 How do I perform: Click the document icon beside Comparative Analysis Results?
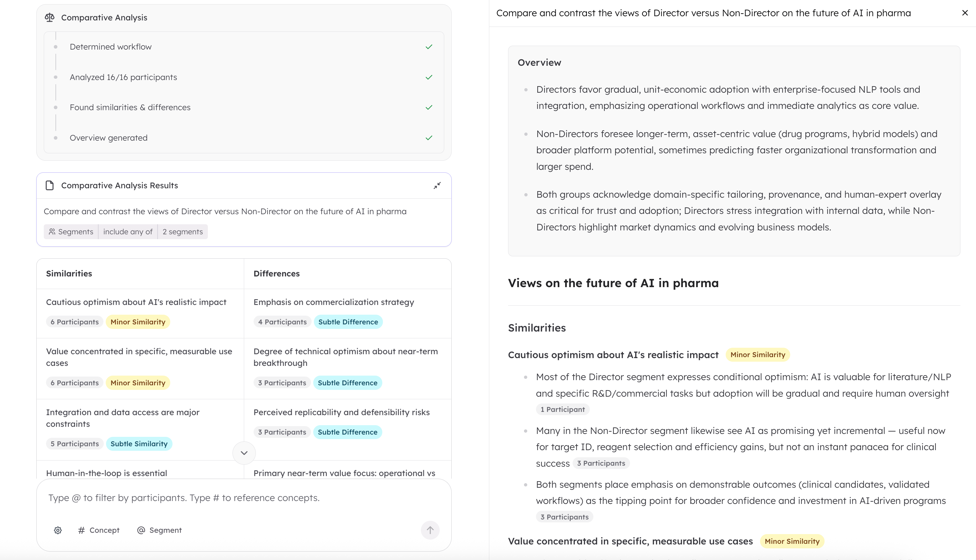(x=50, y=185)
